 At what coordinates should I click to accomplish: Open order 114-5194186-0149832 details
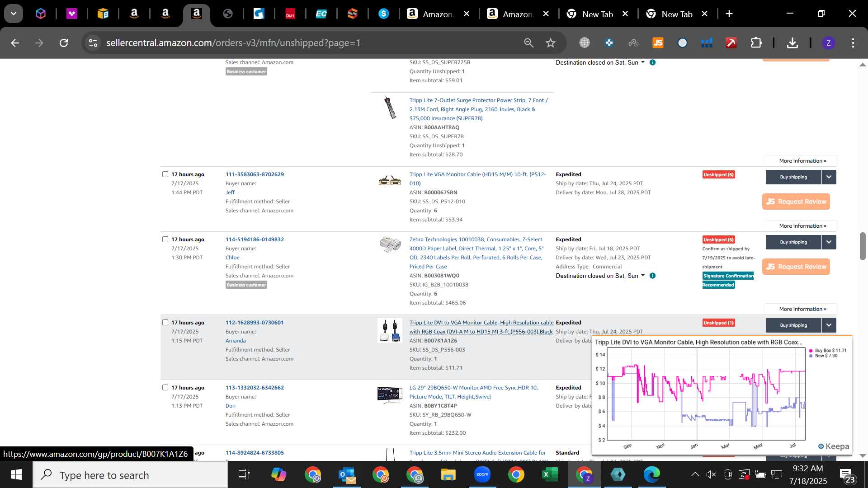pyautogui.click(x=255, y=239)
